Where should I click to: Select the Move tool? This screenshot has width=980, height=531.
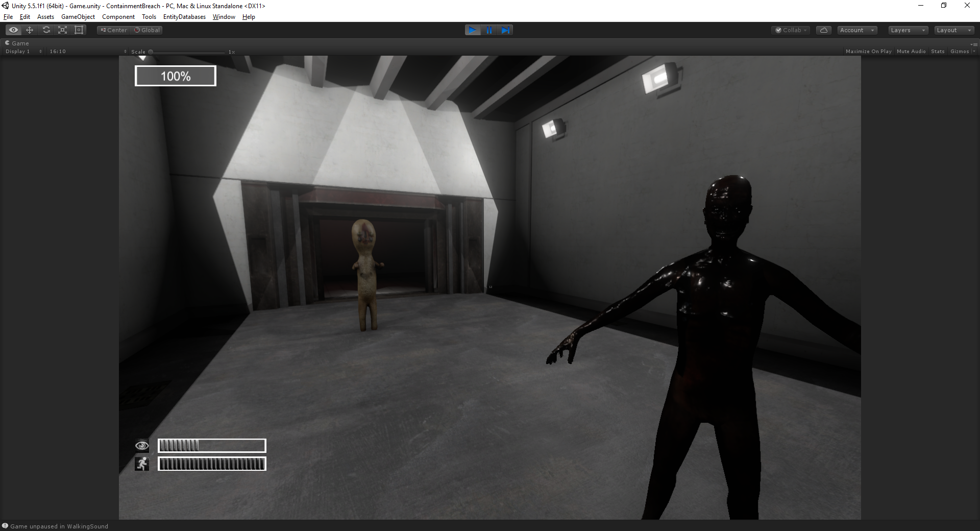[x=30, y=30]
